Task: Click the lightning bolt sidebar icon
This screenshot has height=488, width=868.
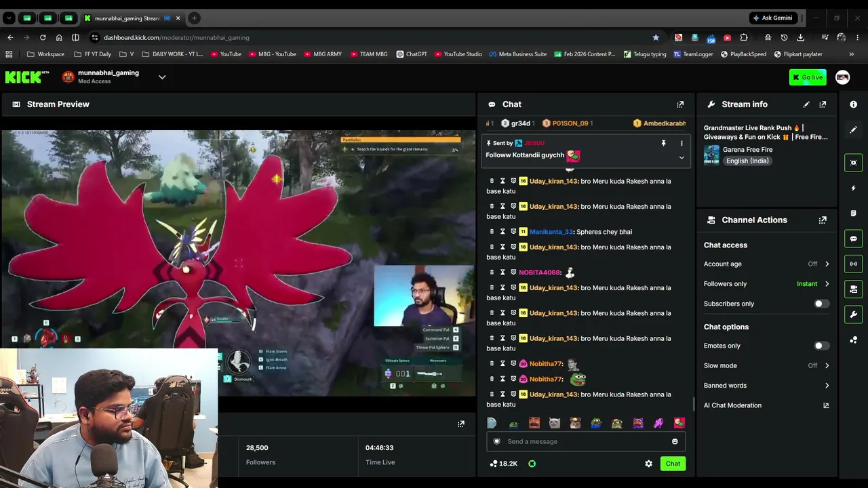Action: click(x=854, y=188)
